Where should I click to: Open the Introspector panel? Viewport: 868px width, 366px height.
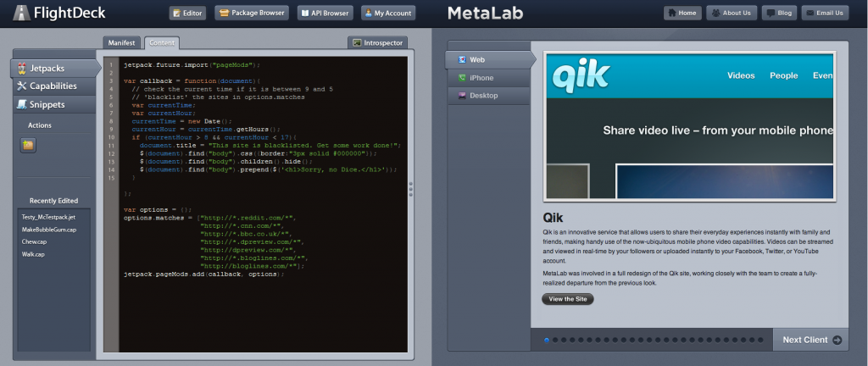tap(377, 42)
